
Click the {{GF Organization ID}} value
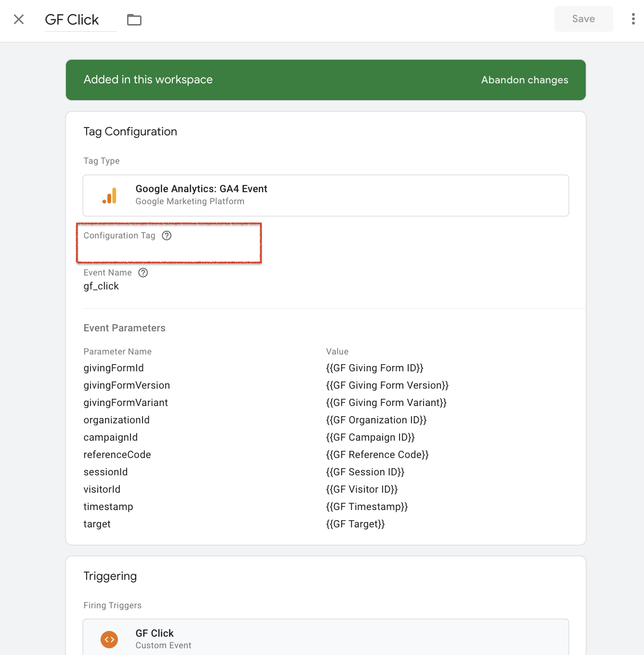click(376, 420)
